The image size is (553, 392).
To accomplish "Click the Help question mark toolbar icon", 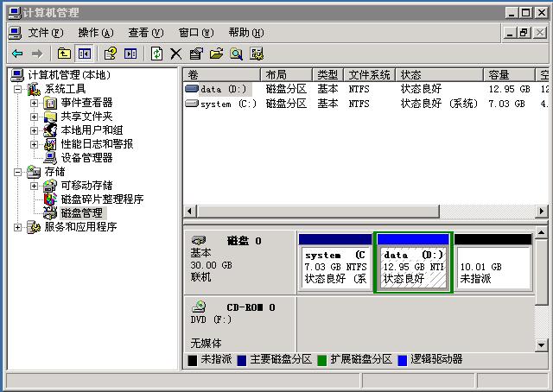I will (x=110, y=54).
